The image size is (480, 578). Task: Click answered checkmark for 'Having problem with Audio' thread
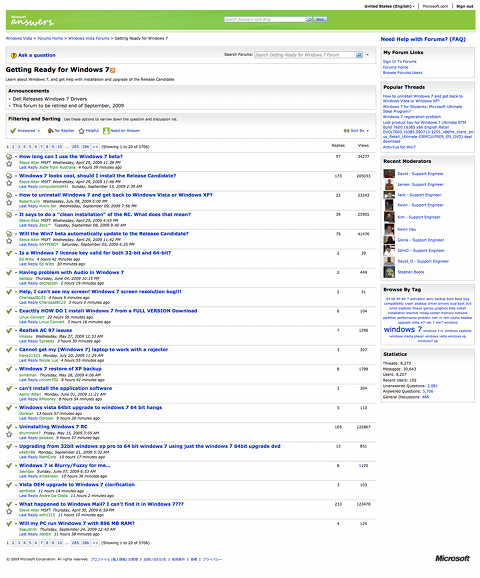(9, 272)
